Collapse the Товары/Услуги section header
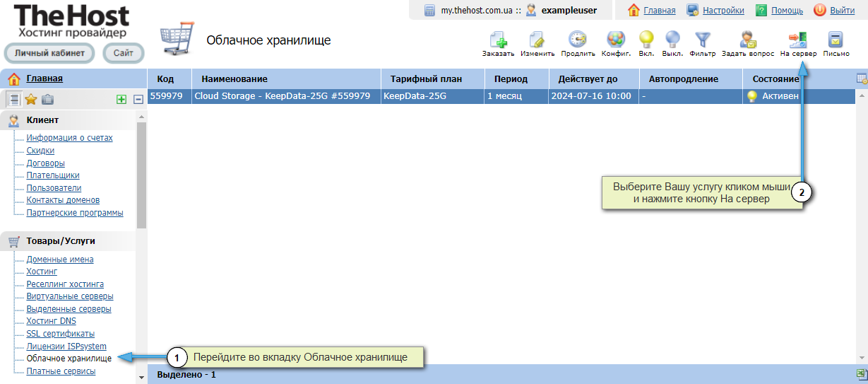 click(69, 241)
